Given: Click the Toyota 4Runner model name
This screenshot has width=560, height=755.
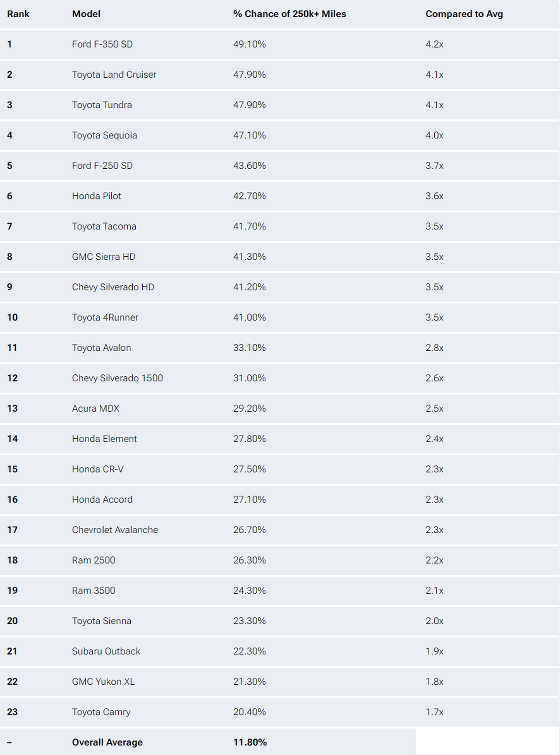Looking at the screenshot, I should click(x=105, y=317).
